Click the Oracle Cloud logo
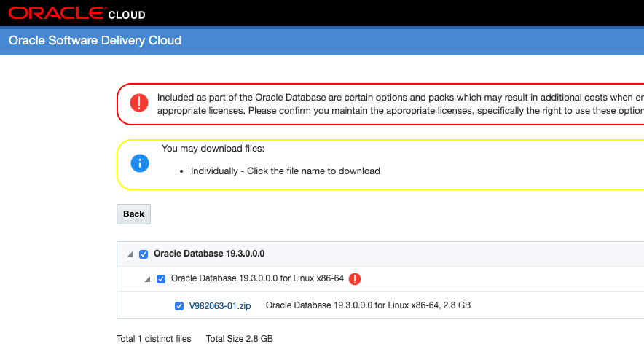This screenshot has width=644, height=352. [76, 13]
